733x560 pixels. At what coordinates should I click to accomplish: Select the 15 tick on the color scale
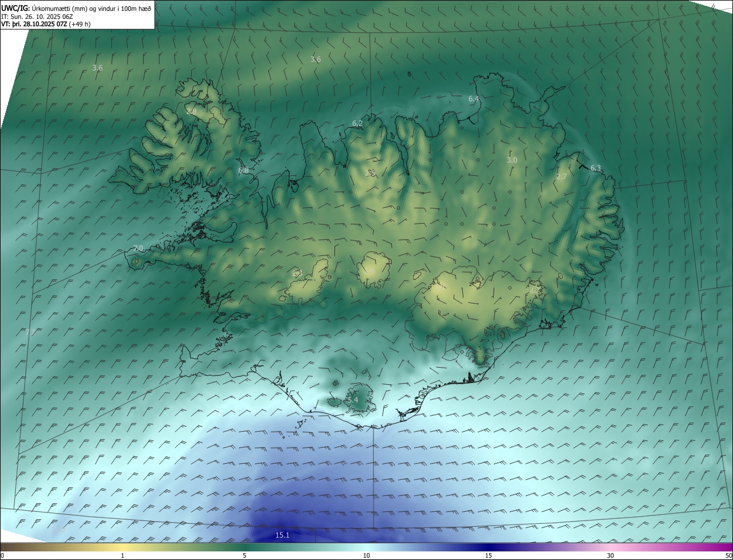point(488,555)
